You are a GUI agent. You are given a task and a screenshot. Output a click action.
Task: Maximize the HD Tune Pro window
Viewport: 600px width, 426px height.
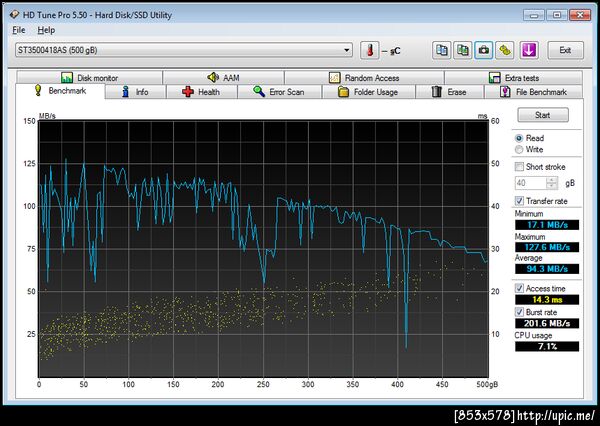coord(557,15)
